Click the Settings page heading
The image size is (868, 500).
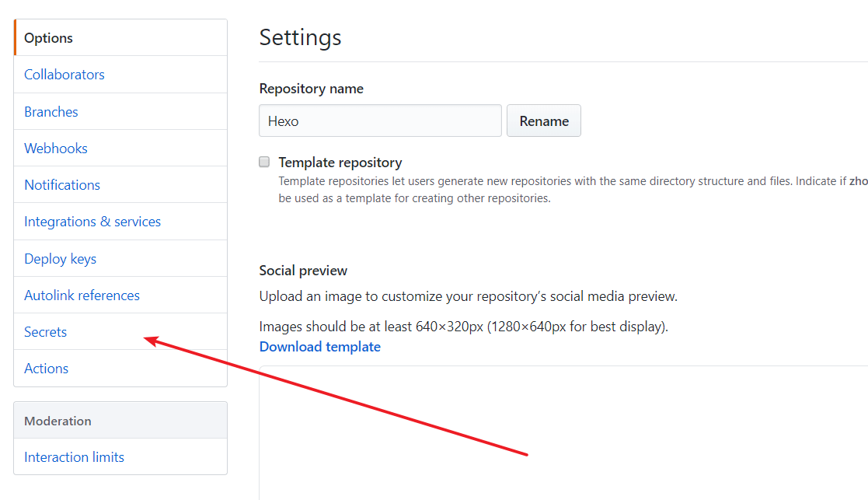[300, 37]
